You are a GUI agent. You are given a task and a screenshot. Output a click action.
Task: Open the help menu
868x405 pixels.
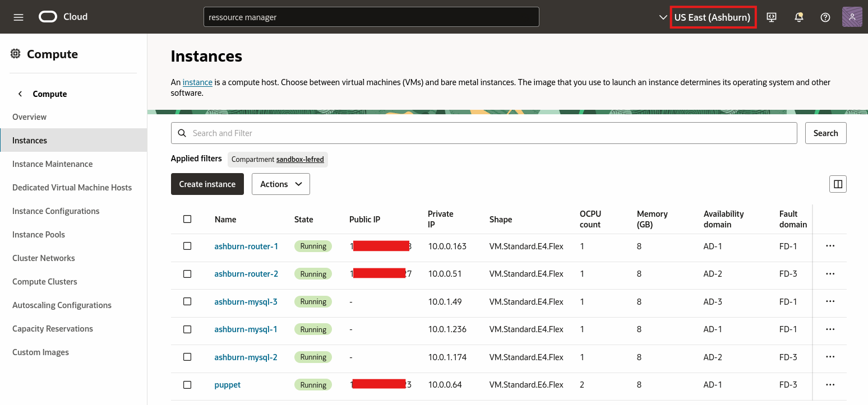(x=825, y=17)
